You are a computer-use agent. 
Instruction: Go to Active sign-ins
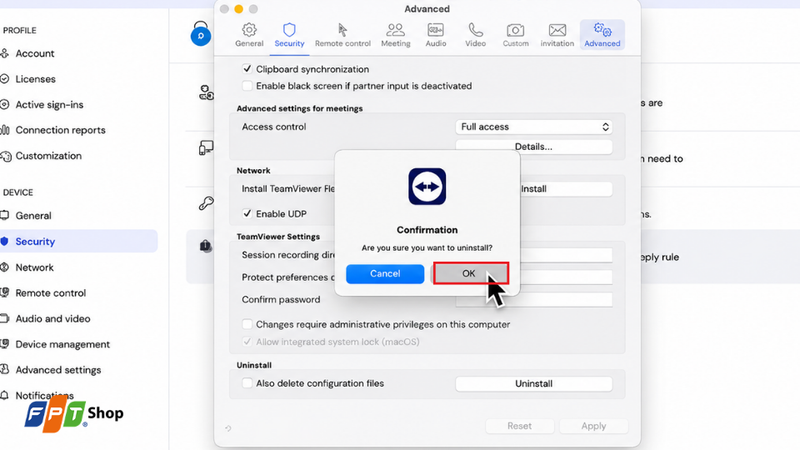[49, 105]
